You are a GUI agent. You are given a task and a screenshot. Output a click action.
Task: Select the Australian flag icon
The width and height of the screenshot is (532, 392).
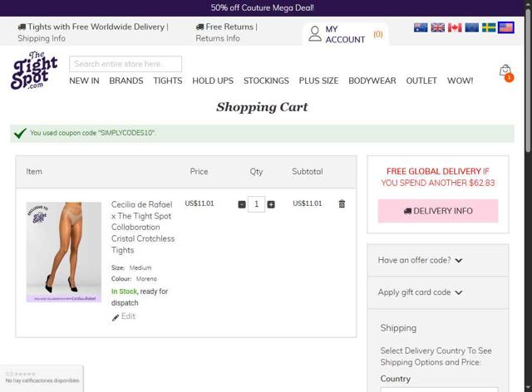421,27
